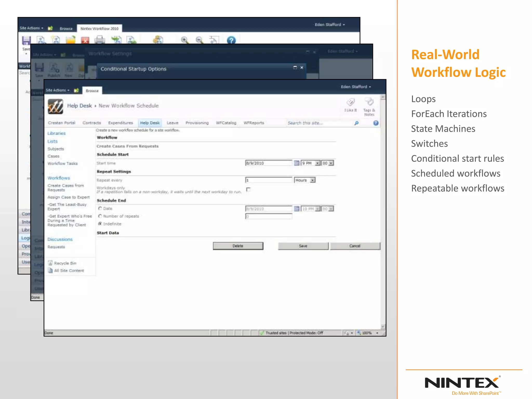Click the navigate-up folder icon in back Nintex window

(x=50, y=28)
